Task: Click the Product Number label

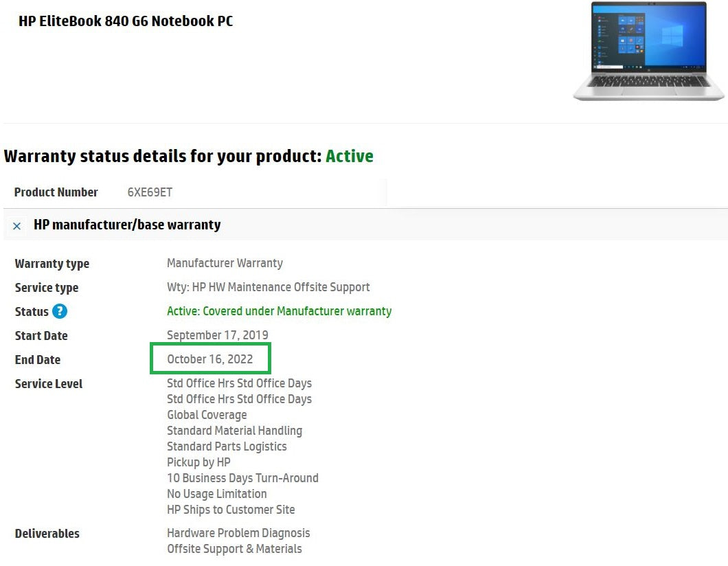Action: point(56,192)
